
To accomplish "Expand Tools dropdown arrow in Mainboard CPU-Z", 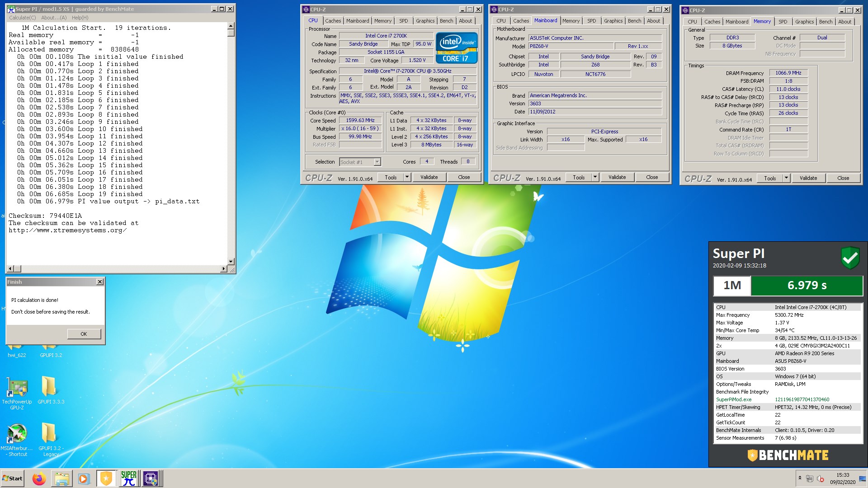I will coord(595,177).
